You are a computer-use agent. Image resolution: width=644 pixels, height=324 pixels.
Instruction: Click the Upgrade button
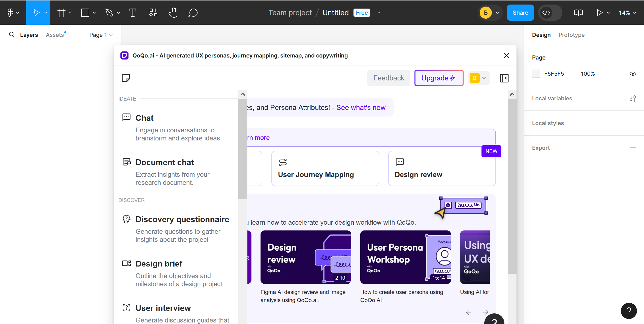click(439, 78)
